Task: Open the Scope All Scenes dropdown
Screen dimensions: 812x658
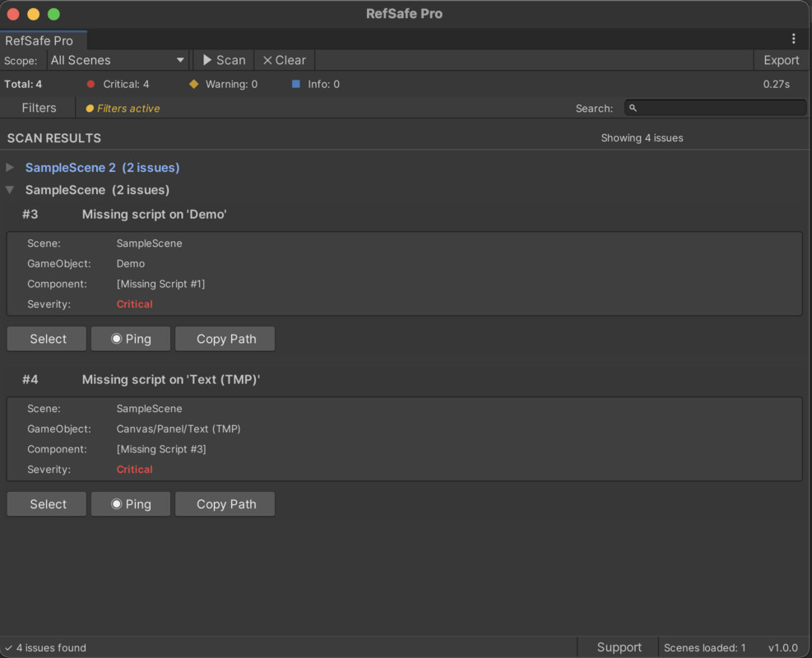Action: 117,60
